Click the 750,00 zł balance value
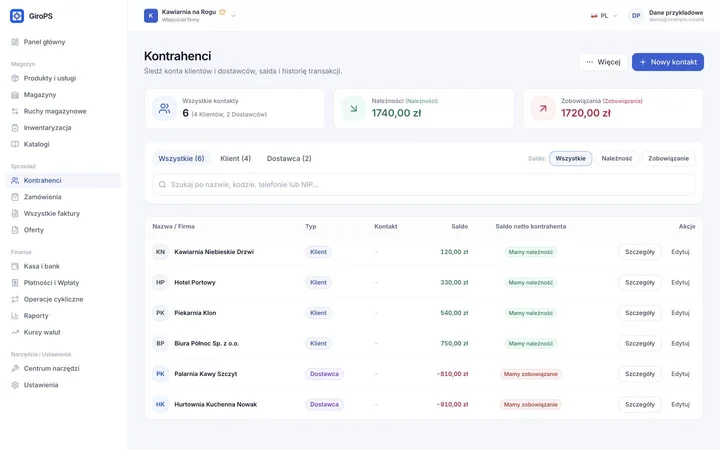The image size is (720, 450). (454, 343)
